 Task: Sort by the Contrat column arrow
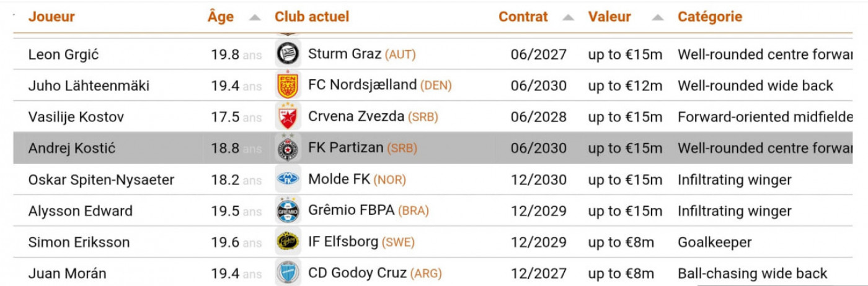click(568, 17)
